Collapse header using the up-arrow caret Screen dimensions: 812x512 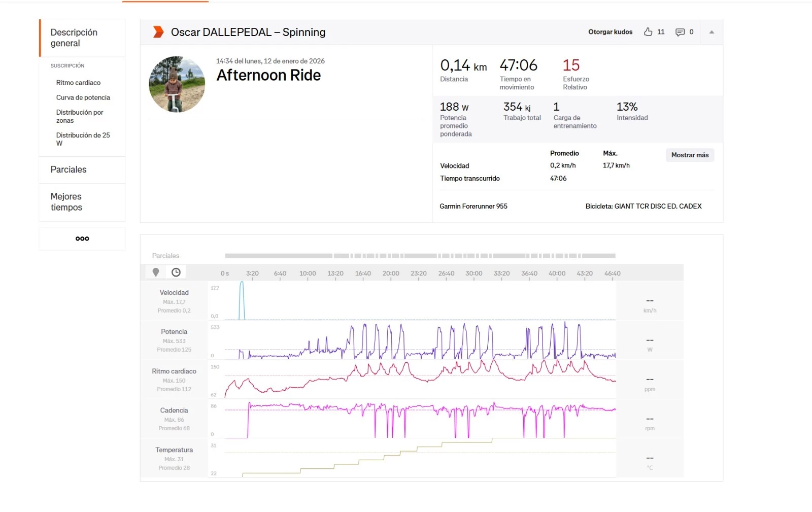[x=712, y=32]
